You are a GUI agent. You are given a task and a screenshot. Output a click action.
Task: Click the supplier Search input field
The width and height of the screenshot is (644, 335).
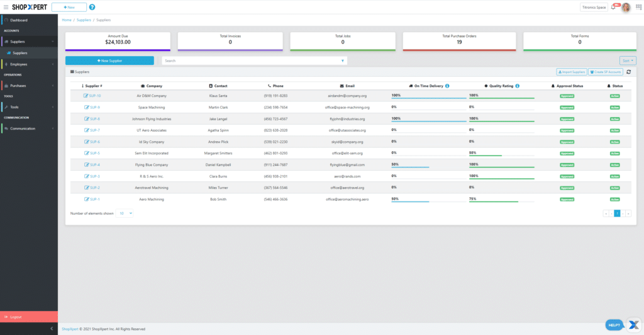[x=250, y=61]
